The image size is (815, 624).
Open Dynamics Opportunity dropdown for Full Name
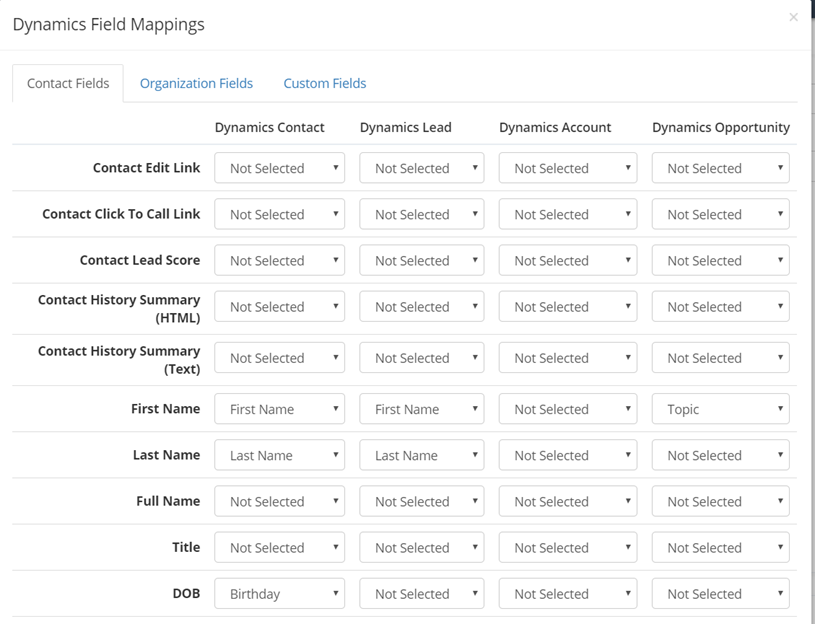[x=721, y=501]
